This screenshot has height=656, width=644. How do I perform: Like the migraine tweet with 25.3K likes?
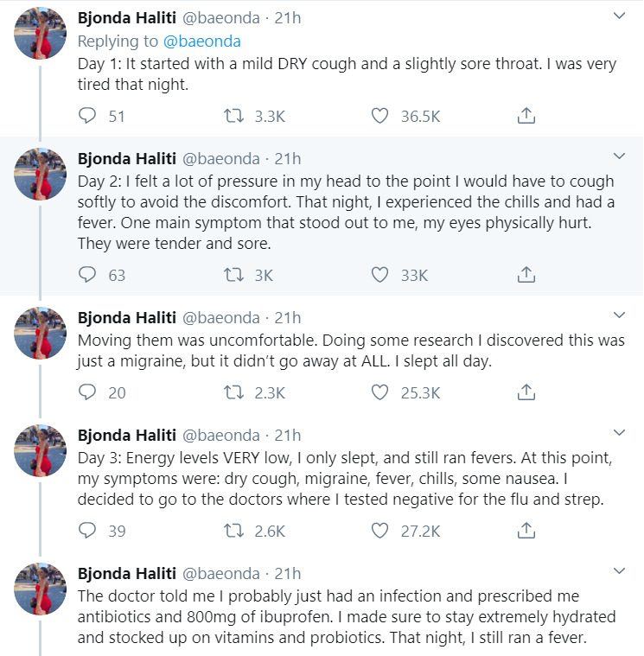pyautogui.click(x=379, y=392)
